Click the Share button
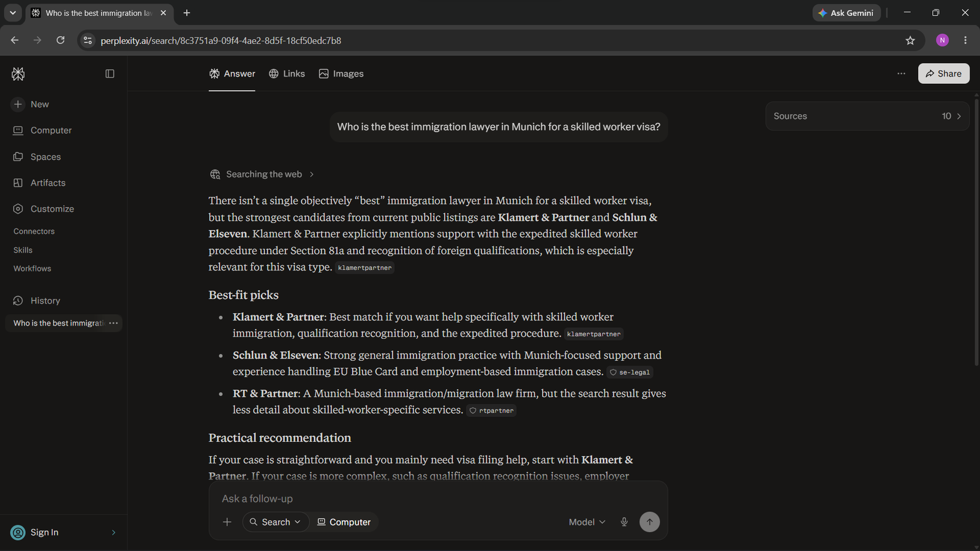Image resolution: width=980 pixels, height=551 pixels. (943, 73)
